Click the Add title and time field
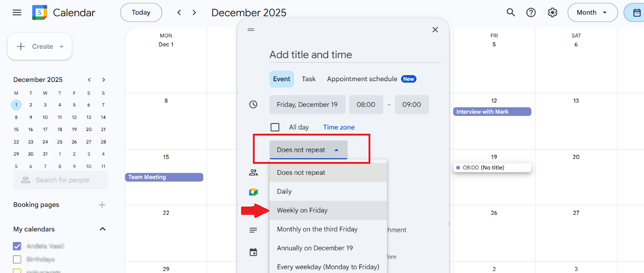Viewport: 644px width, 273px height. [355, 55]
